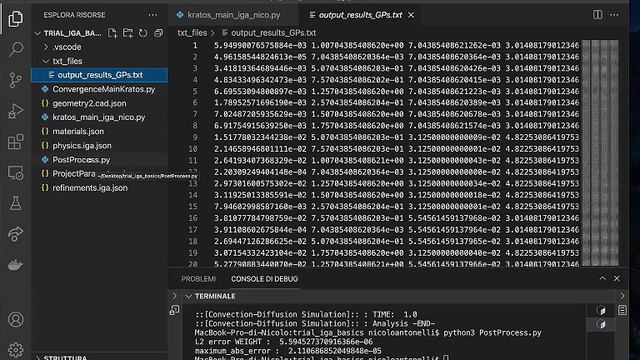Collapse all folders in explorer
Viewport: 640px width, 360px height.
[x=158, y=33]
